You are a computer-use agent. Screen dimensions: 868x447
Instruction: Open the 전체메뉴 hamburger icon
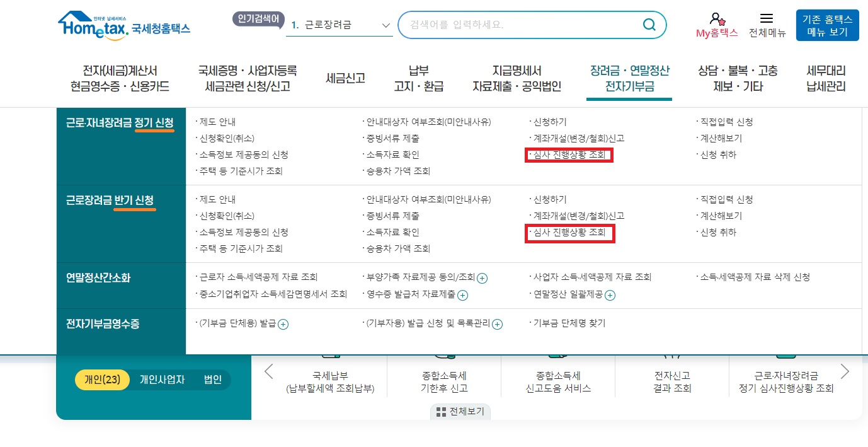pyautogui.click(x=767, y=19)
